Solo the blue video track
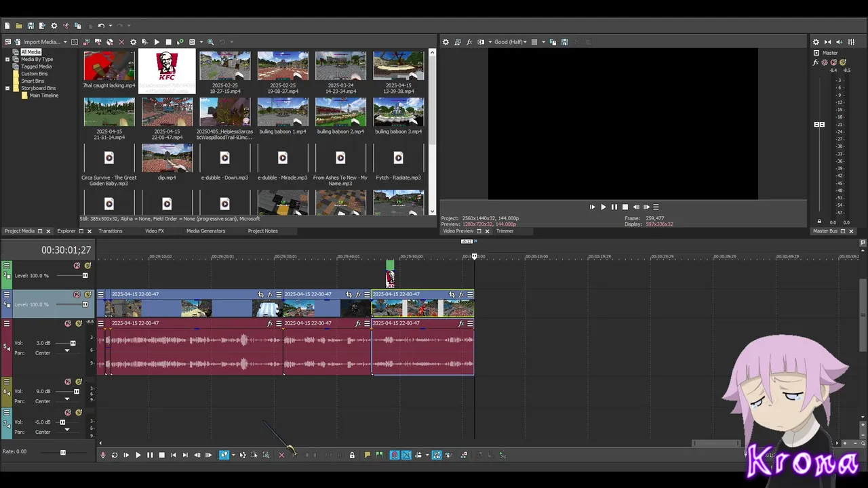The height and width of the screenshot is (488, 868). [87, 295]
